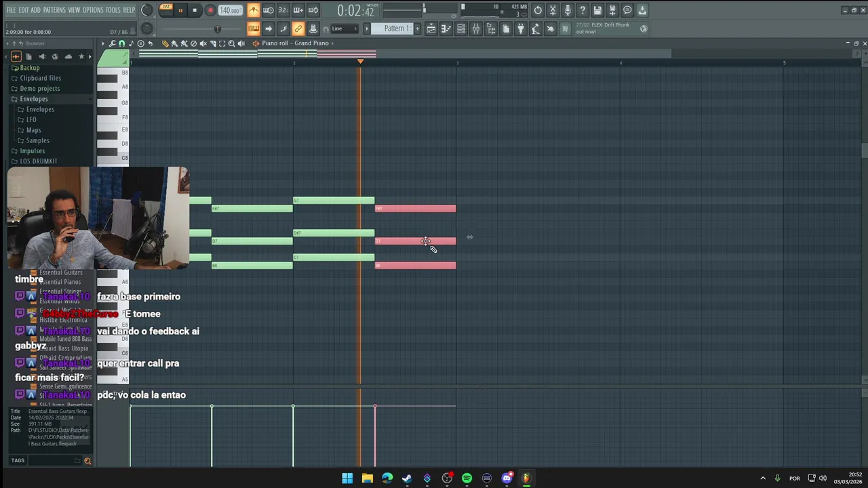Select the piano roll zoom tool
This screenshot has height=488, width=868.
click(231, 43)
